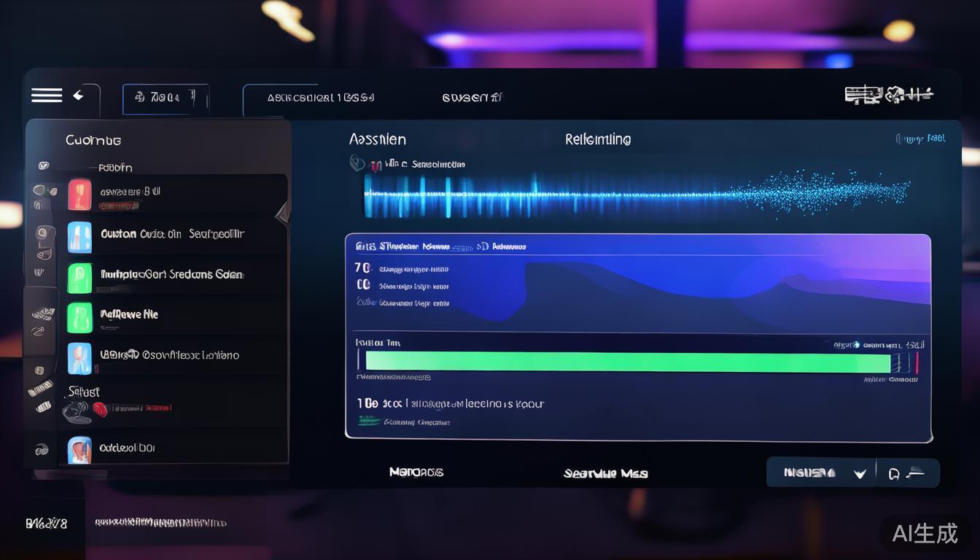Collapse sidebar using triangle at panel's right edge
This screenshot has width=980, height=560.
[x=282, y=212]
